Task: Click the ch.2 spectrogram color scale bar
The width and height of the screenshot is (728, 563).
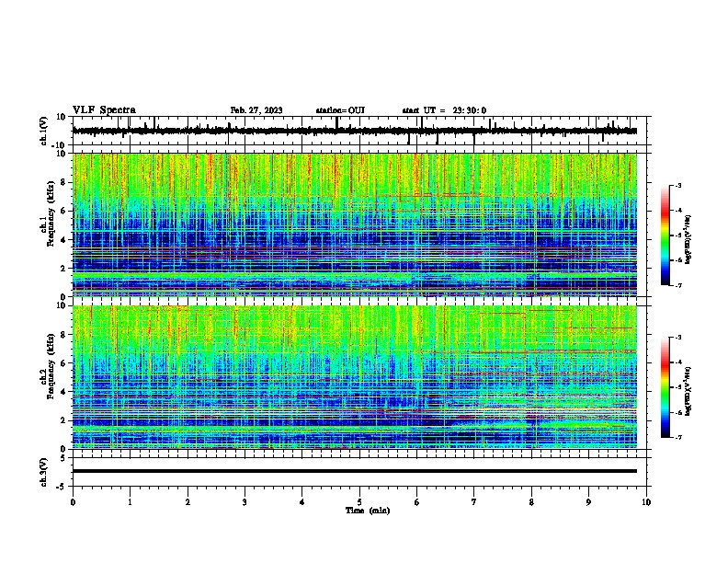Action: click(x=665, y=387)
